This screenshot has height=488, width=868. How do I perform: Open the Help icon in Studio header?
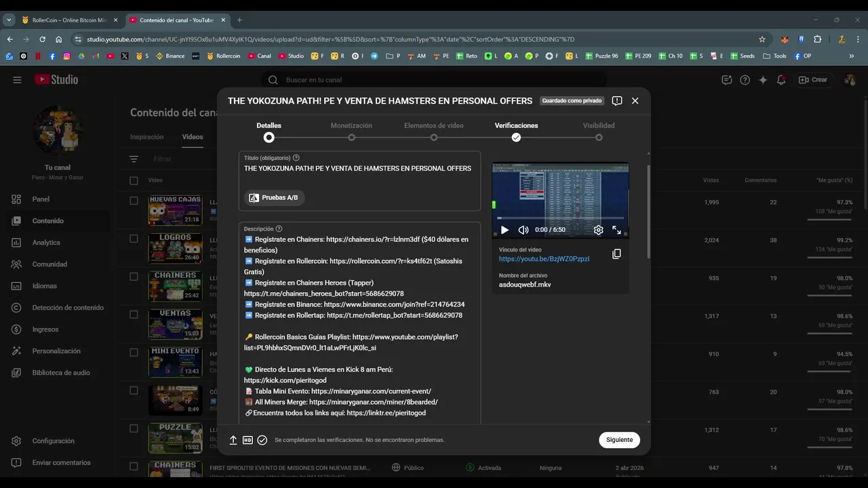tap(745, 79)
